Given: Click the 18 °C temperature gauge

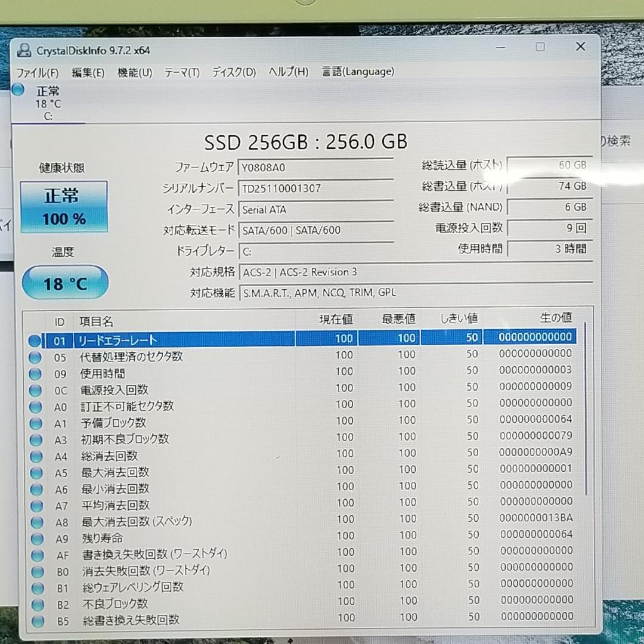Looking at the screenshot, I should pyautogui.click(x=64, y=281).
